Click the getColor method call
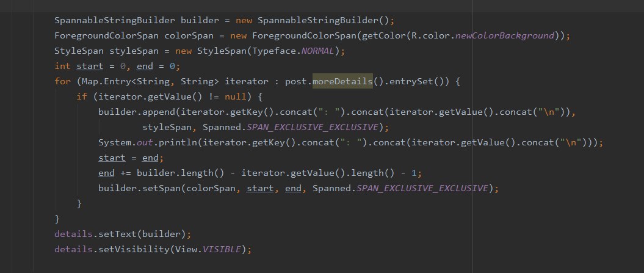644x273 pixels. pos(383,35)
